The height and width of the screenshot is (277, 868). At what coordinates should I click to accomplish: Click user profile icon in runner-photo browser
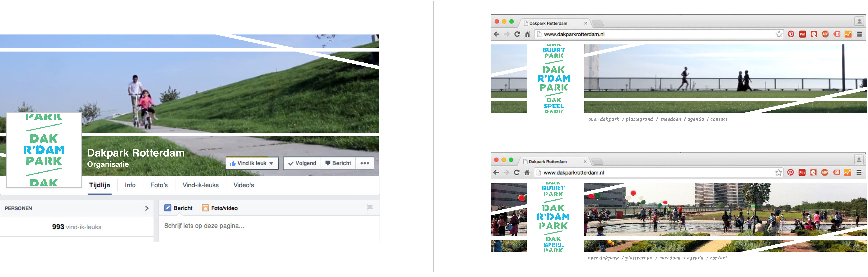point(859,21)
